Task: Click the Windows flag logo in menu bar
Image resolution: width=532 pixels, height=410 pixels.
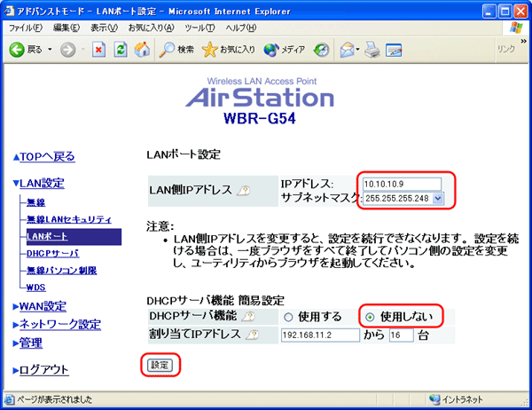Action: (516, 28)
